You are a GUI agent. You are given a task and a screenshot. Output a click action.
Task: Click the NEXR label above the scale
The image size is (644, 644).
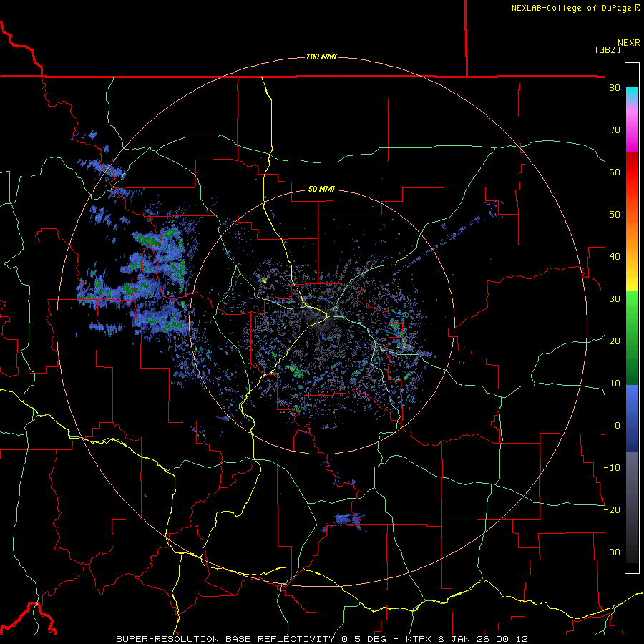tap(628, 43)
